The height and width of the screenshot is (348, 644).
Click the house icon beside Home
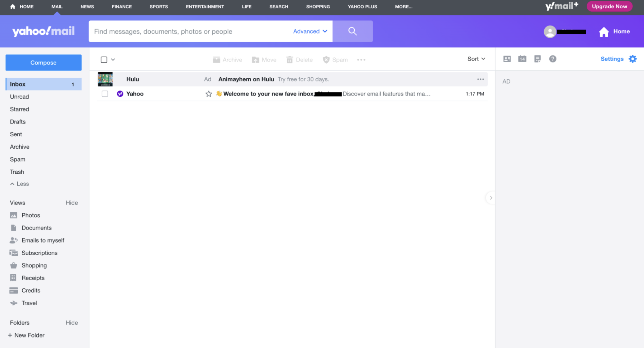(x=604, y=32)
